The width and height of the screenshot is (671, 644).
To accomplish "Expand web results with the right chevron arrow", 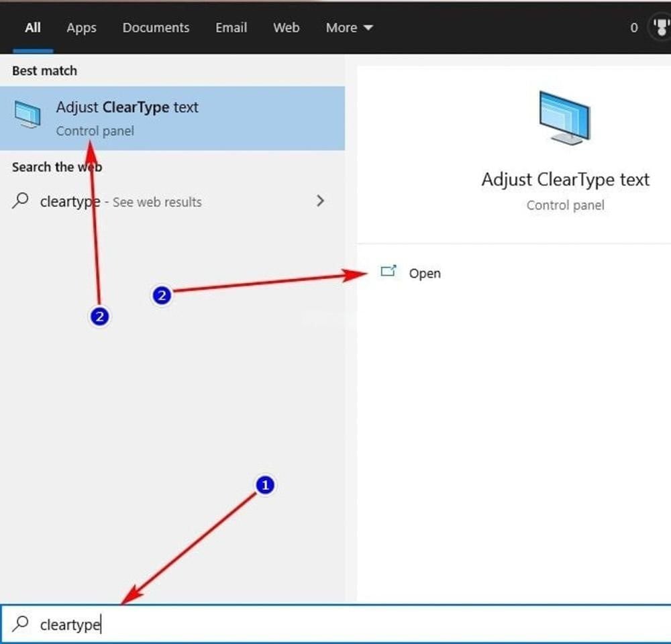I will point(320,201).
